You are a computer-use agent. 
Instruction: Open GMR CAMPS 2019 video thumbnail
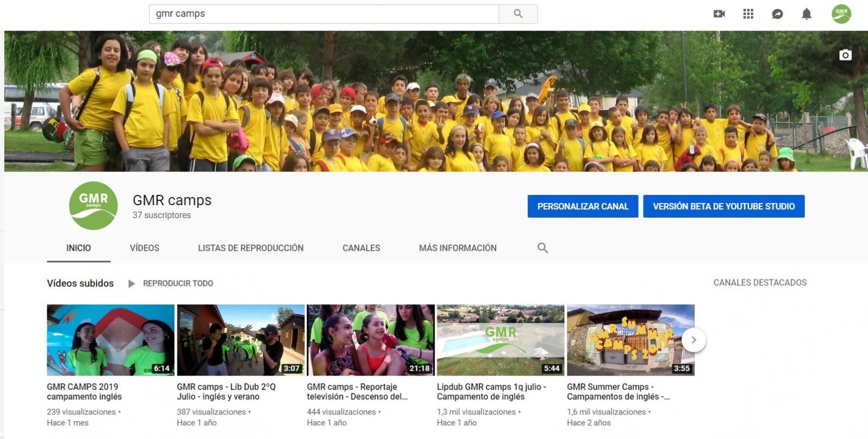pos(111,340)
